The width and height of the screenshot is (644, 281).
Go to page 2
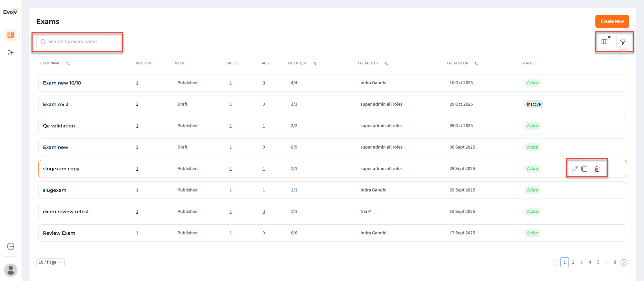[573, 262]
